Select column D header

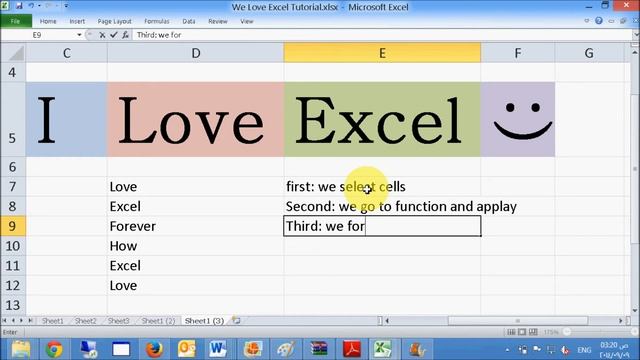click(x=196, y=53)
